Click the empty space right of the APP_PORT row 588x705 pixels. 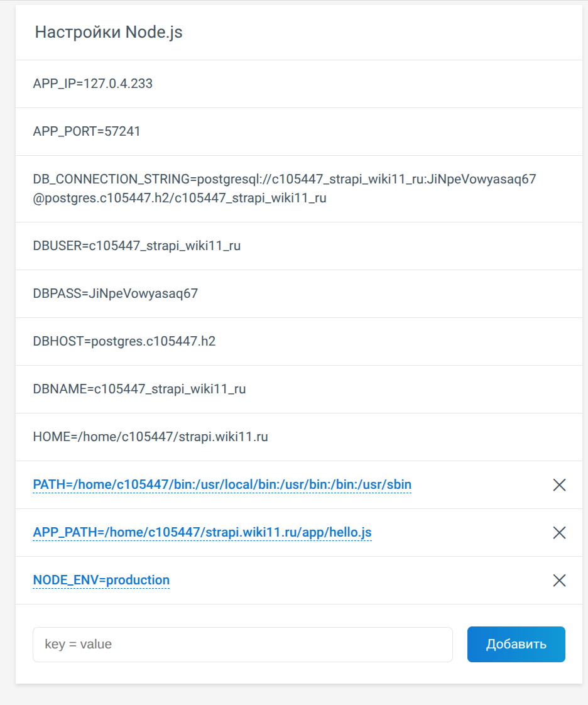click(359, 131)
